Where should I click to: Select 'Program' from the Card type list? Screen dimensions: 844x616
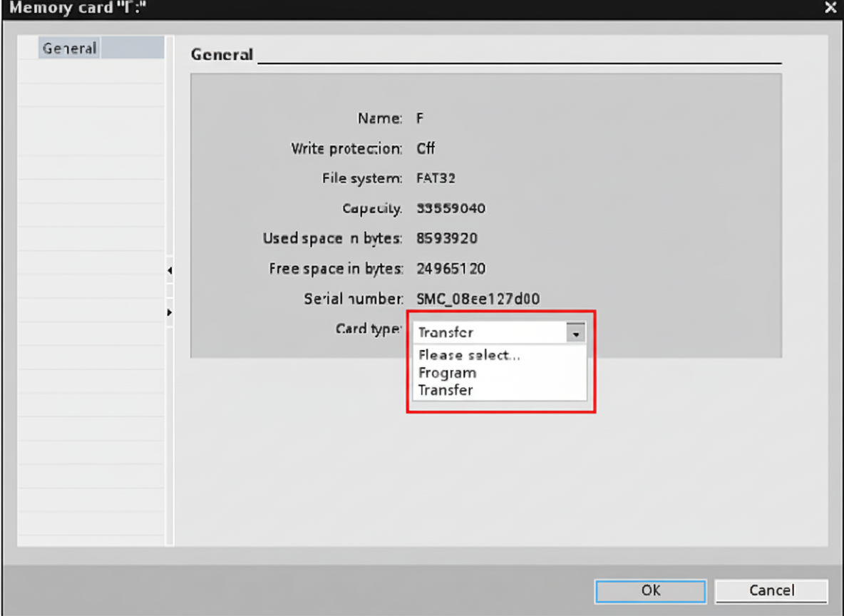(x=447, y=372)
